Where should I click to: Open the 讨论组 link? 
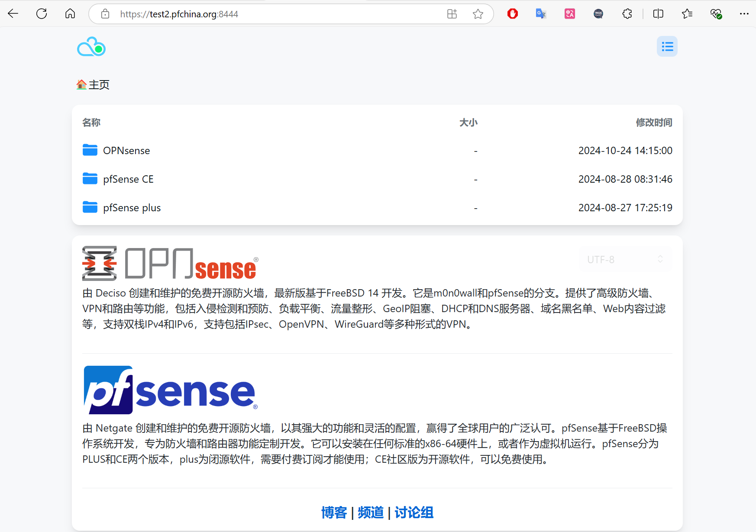(414, 513)
